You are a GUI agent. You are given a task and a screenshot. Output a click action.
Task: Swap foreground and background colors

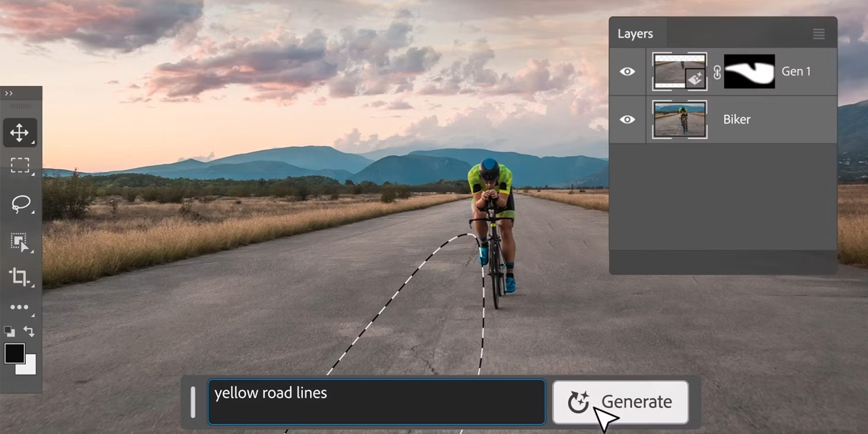tap(29, 331)
